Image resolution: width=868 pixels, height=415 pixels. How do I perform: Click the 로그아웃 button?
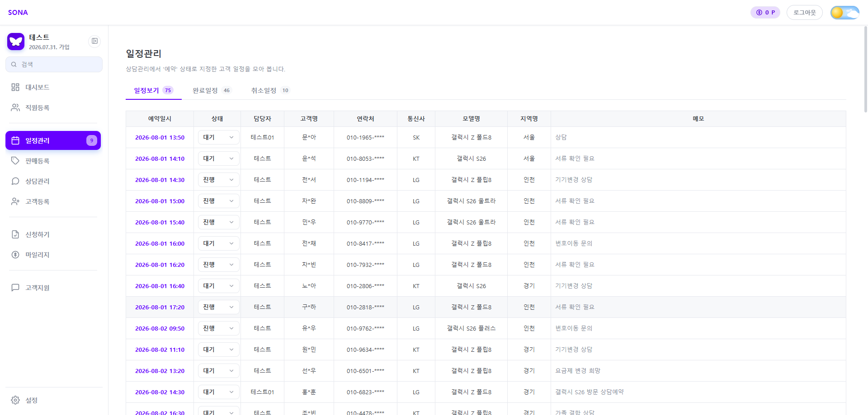click(x=805, y=13)
